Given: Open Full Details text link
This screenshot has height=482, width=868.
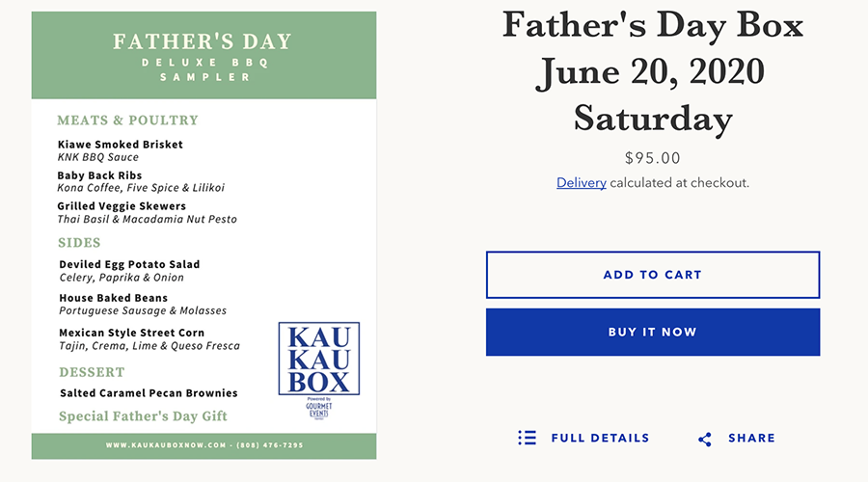Looking at the screenshot, I should (x=600, y=438).
